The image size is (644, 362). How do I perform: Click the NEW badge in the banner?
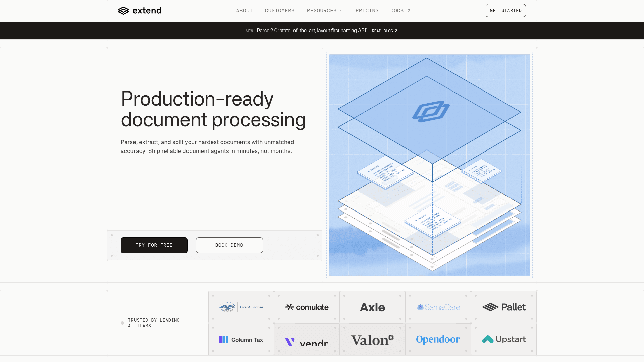point(249,31)
